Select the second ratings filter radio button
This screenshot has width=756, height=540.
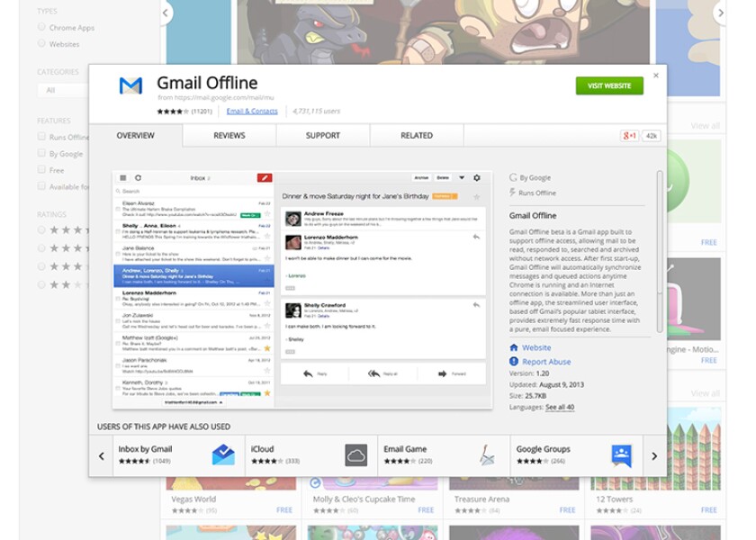[x=41, y=248]
